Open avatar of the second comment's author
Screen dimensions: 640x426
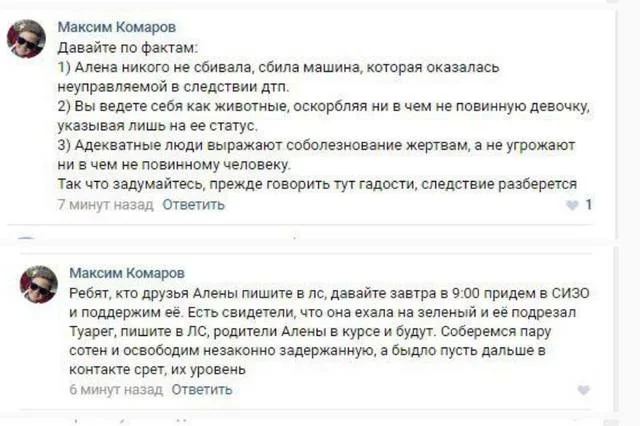click(x=39, y=285)
